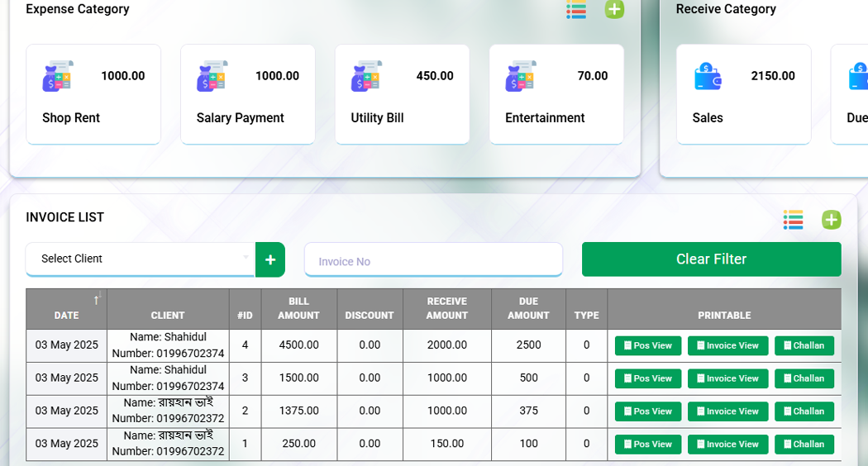Focus the Invoice No search field
868x466 pixels.
[433, 261]
